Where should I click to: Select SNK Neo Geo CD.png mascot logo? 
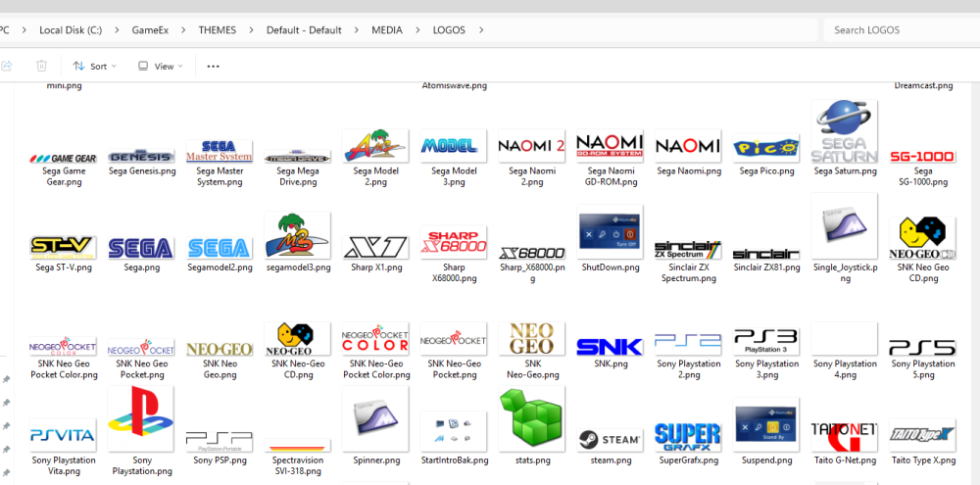(922, 238)
